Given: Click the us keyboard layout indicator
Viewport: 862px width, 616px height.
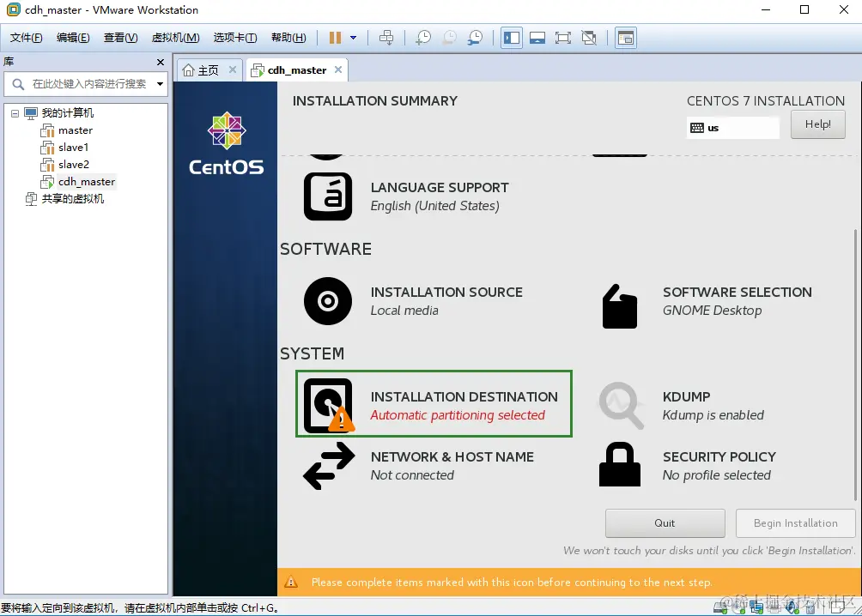Looking at the screenshot, I should 733,128.
